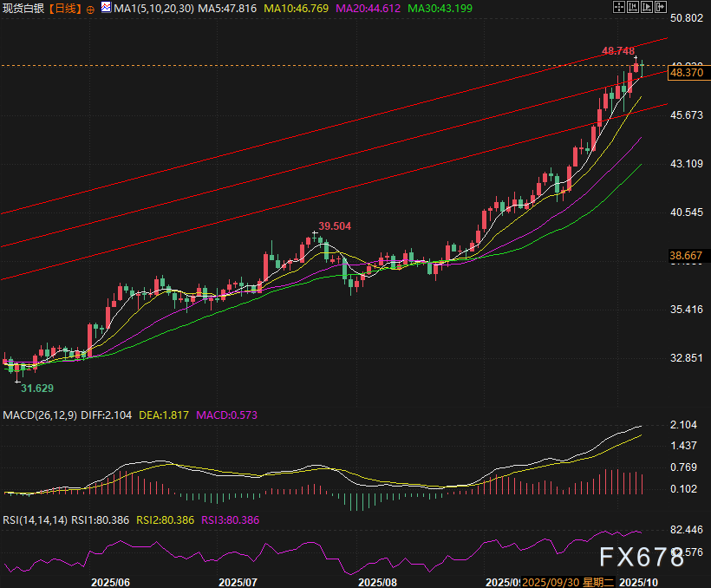Open MACD(26,12,9) parameter settings
This screenshot has height=588, width=711.
40,415
